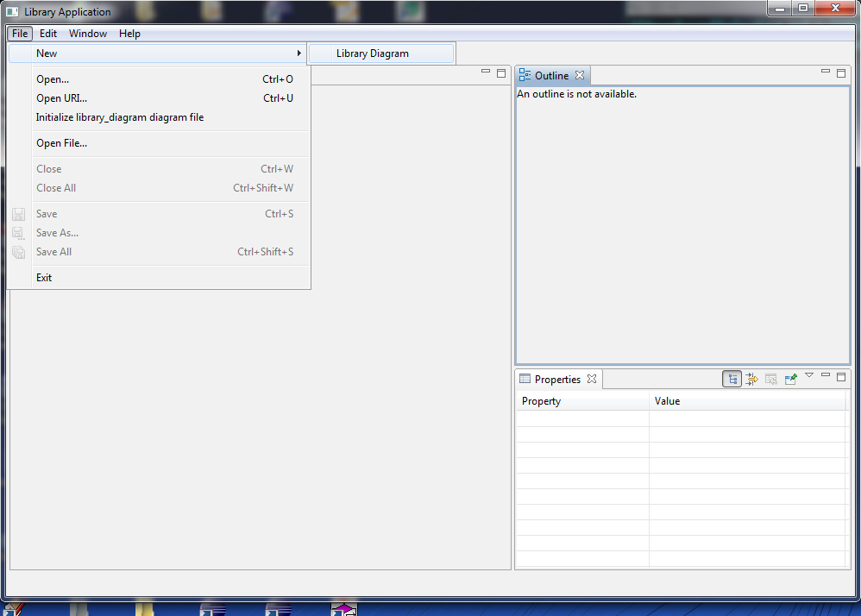Maximize the Outline panel
Viewport: 861px width, 616px height.
(840, 73)
